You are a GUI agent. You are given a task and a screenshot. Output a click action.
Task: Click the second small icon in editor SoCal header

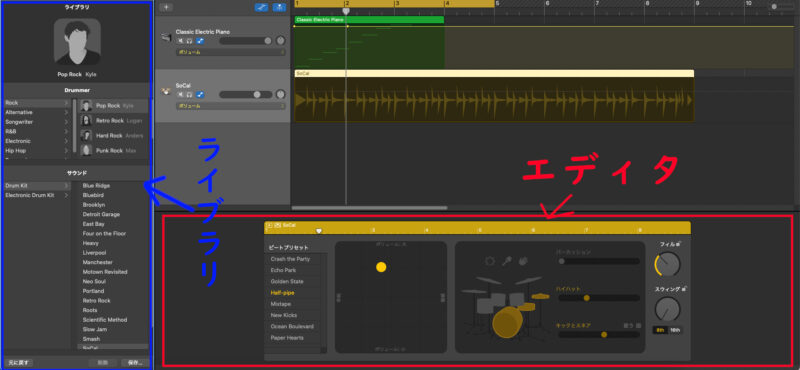[278, 225]
